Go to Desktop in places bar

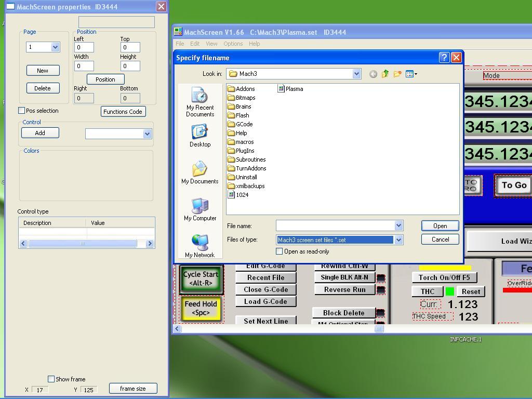(200, 136)
